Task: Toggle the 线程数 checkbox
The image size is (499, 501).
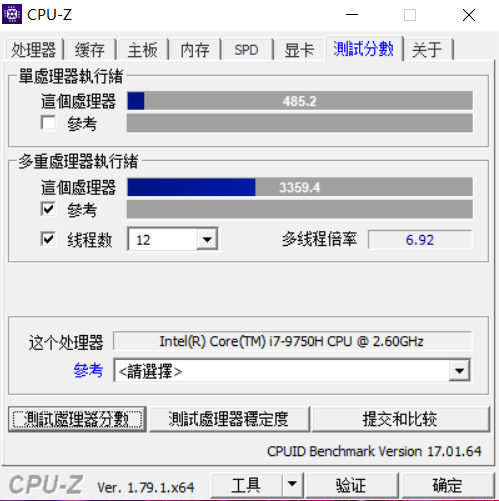Action: pos(48,239)
